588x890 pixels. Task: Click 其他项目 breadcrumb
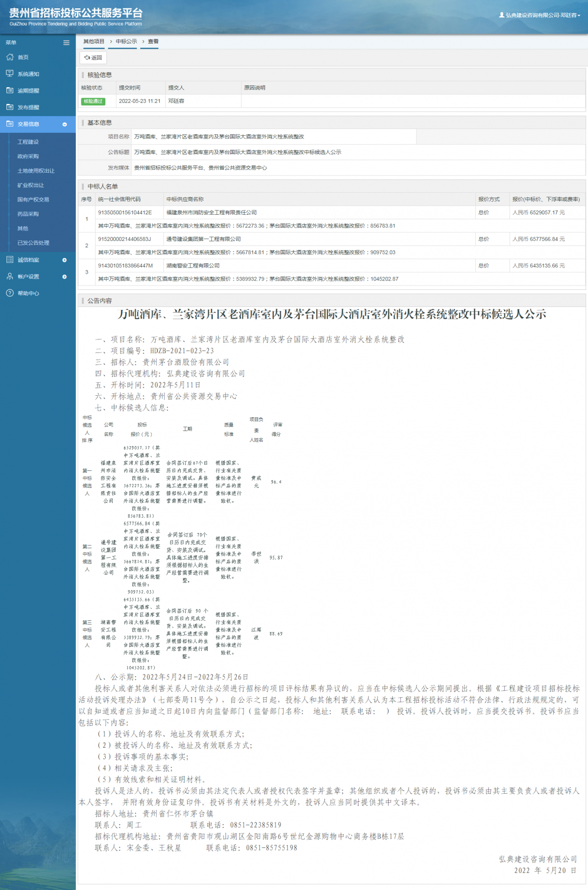click(94, 41)
